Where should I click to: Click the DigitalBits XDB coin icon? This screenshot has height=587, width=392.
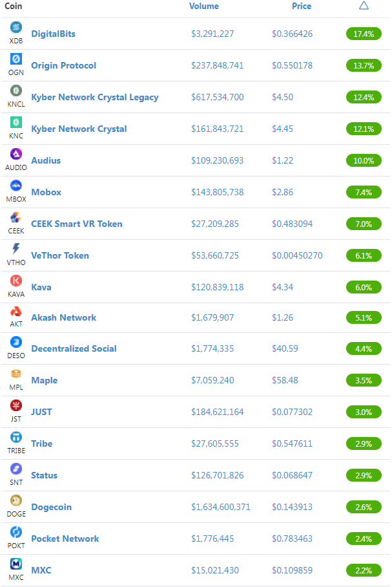[x=15, y=27]
